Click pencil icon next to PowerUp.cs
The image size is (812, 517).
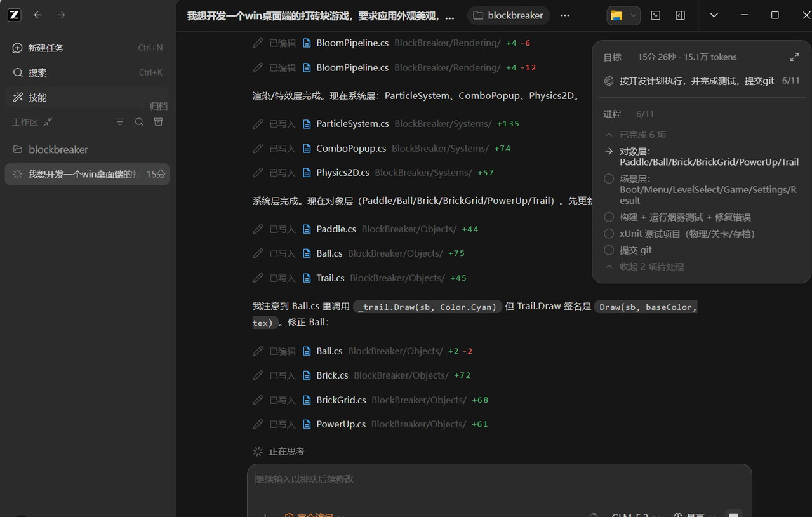coord(258,424)
